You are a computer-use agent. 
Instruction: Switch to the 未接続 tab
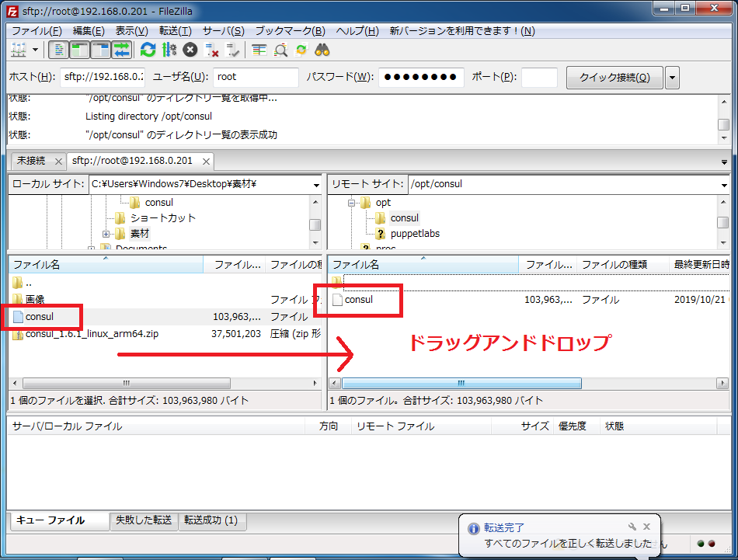31,161
